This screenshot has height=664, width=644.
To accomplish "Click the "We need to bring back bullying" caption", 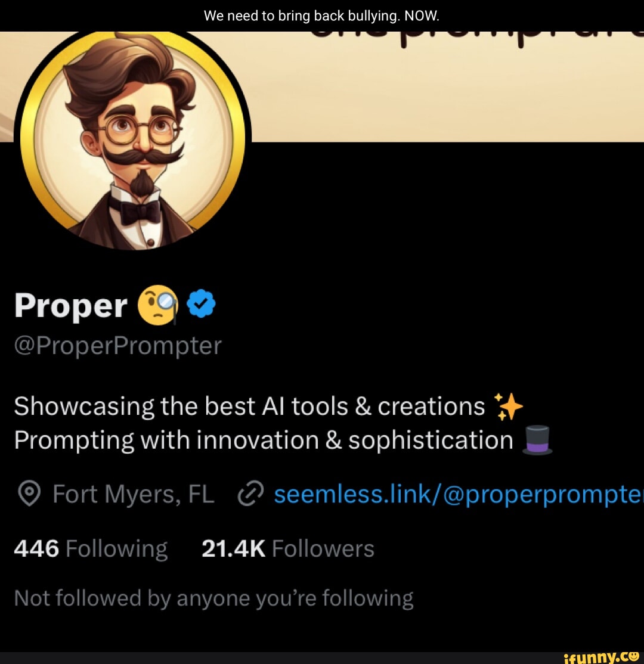I will (321, 16).
